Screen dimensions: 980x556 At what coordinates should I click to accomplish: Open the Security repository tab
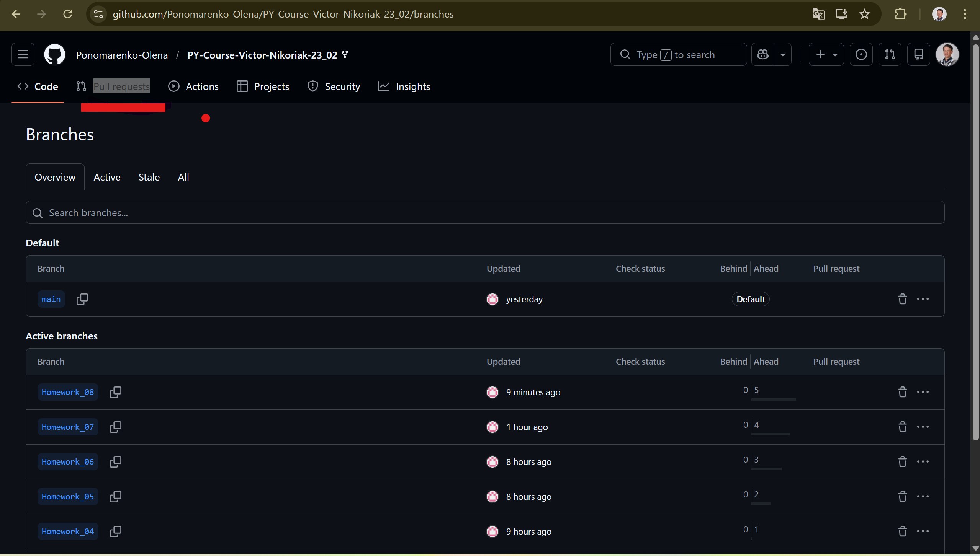[334, 86]
